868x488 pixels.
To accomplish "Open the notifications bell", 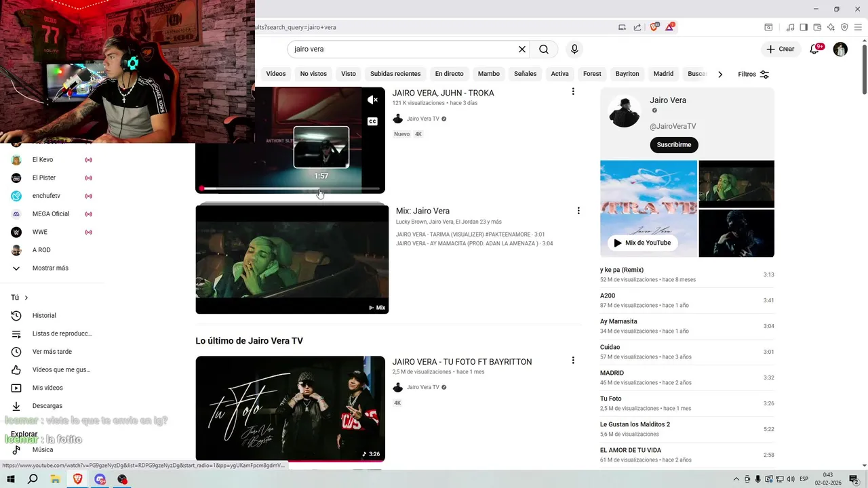I will pos(815,49).
